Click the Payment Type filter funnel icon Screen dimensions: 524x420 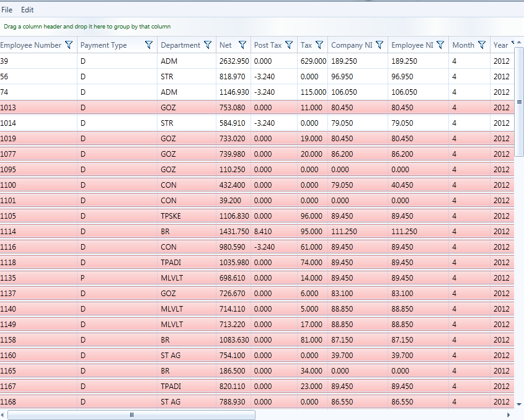coord(148,45)
